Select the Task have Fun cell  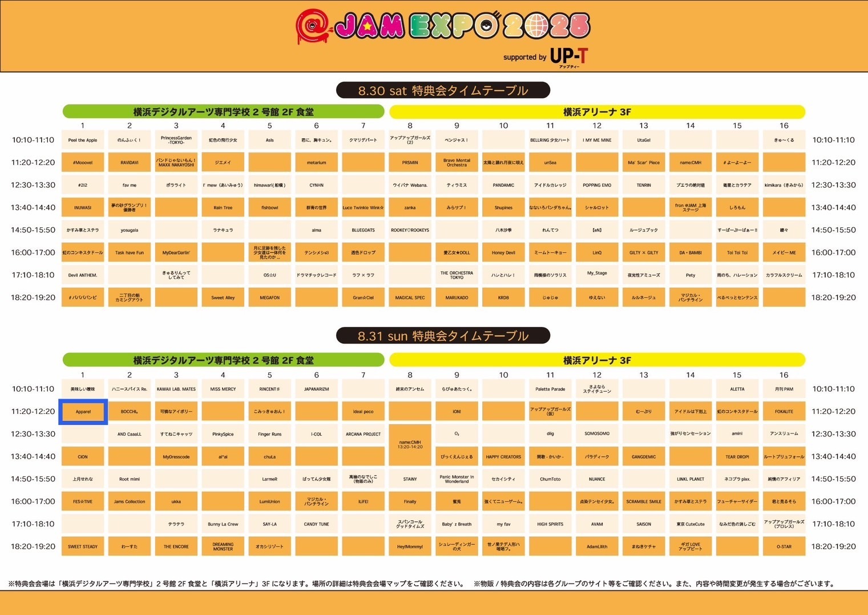pyautogui.click(x=130, y=252)
